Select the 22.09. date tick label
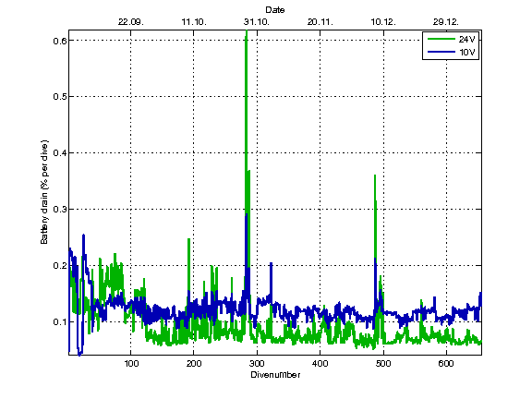This screenshot has width=532, height=399. pos(131,22)
